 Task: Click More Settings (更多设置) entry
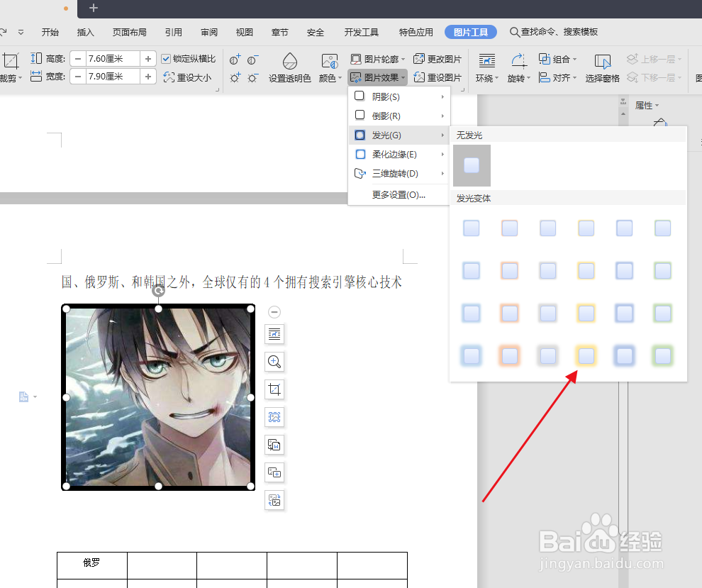399,195
